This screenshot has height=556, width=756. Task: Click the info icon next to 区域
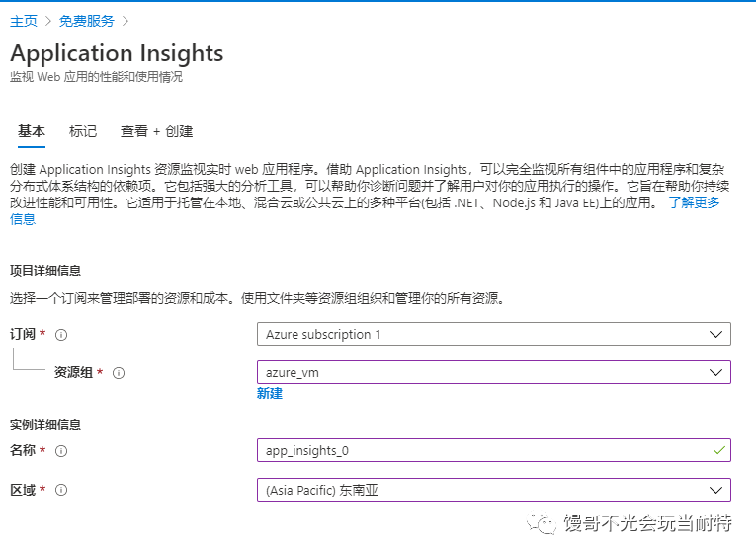click(x=61, y=490)
